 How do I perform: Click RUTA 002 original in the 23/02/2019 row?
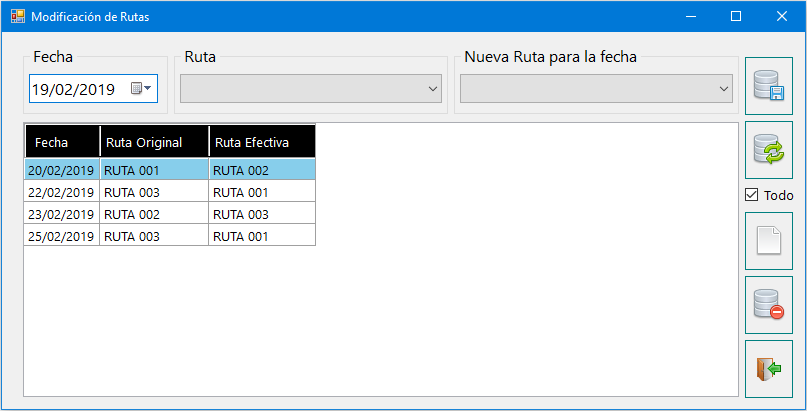[154, 215]
